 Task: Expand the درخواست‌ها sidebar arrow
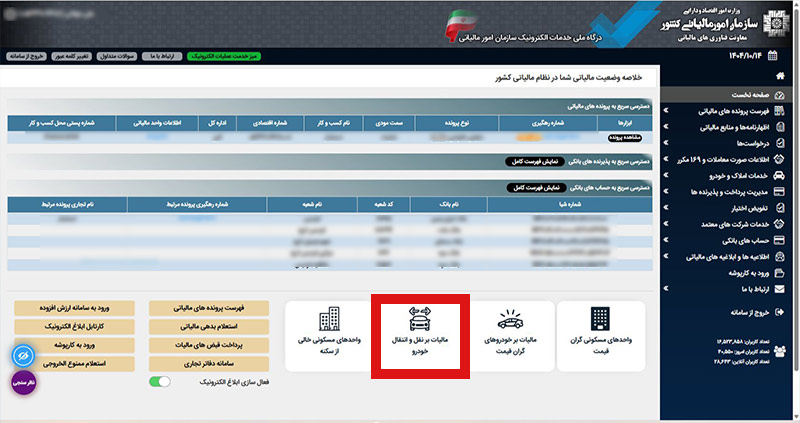tap(666, 143)
